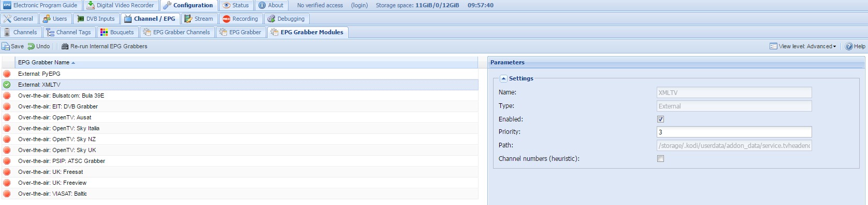Click green enabled icon for XMLTV

pyautogui.click(x=7, y=85)
